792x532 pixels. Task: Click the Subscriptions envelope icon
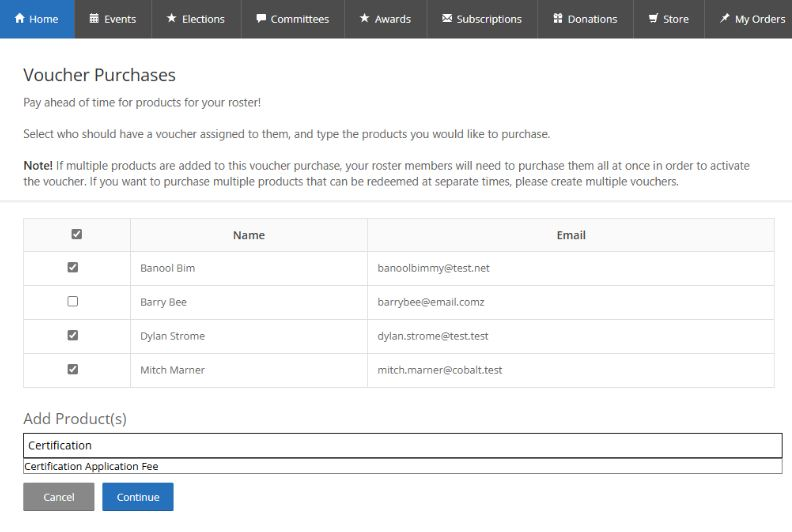446,19
